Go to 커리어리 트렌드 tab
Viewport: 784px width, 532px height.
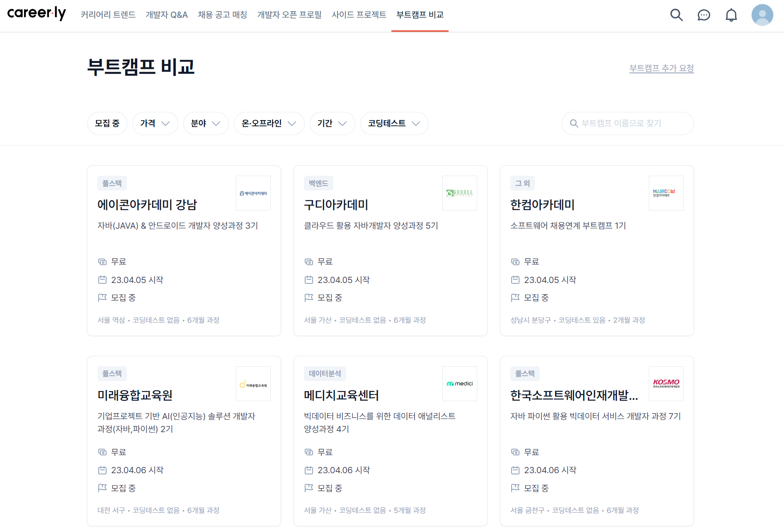108,15
